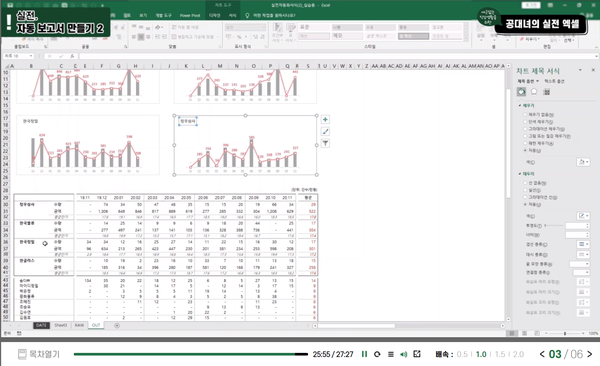
Task: Mute the video with the speaker icon
Action: coord(404,354)
